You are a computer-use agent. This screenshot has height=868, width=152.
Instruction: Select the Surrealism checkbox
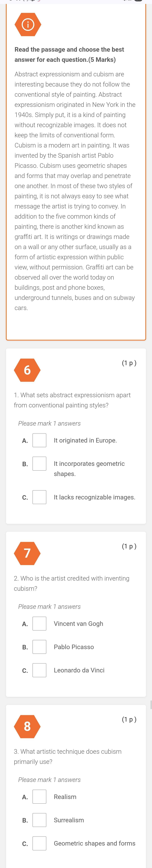pos(39,820)
